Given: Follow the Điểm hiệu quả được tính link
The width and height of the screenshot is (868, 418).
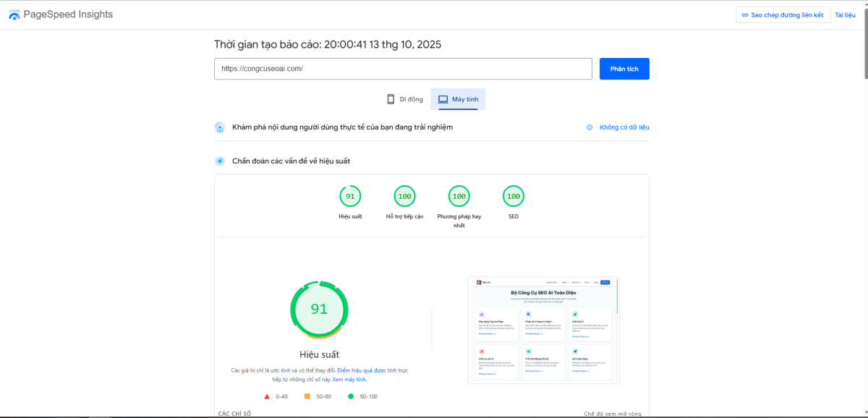Looking at the screenshot, I should (x=372, y=370).
